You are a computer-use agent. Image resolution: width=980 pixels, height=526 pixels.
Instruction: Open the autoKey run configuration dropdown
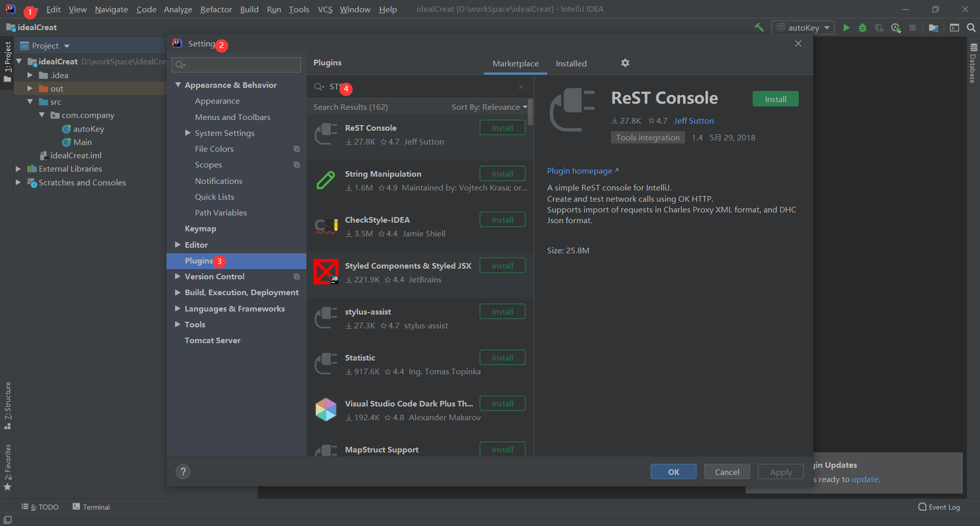pyautogui.click(x=803, y=28)
